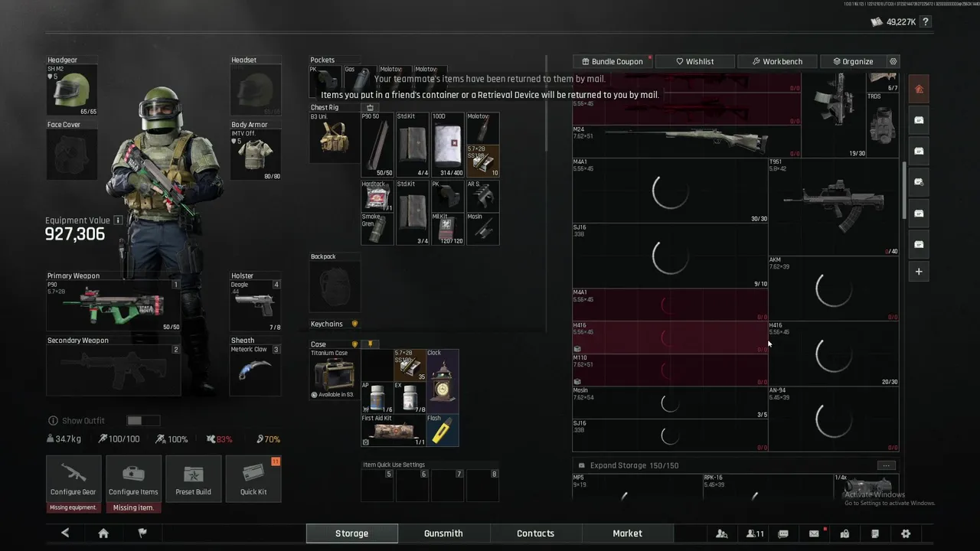Toggle the Show Outfit switch

tap(143, 421)
